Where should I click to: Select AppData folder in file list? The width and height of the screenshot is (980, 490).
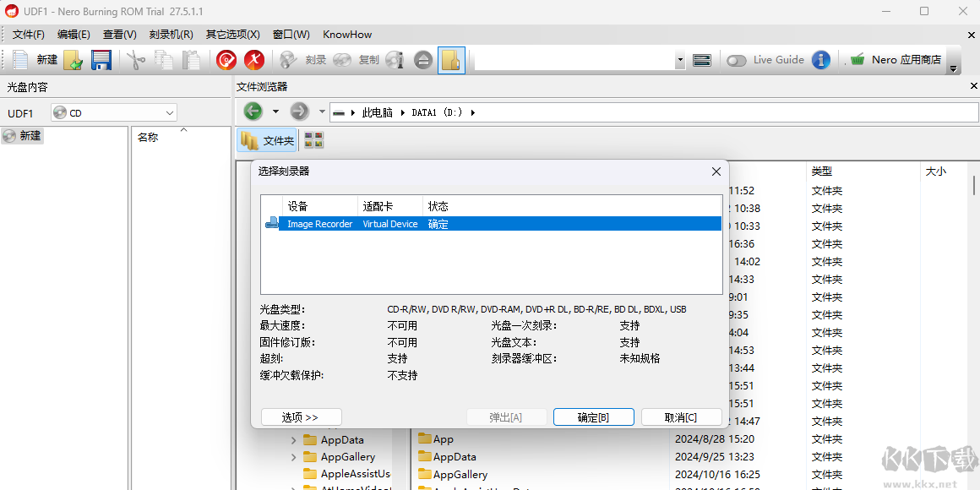click(447, 457)
